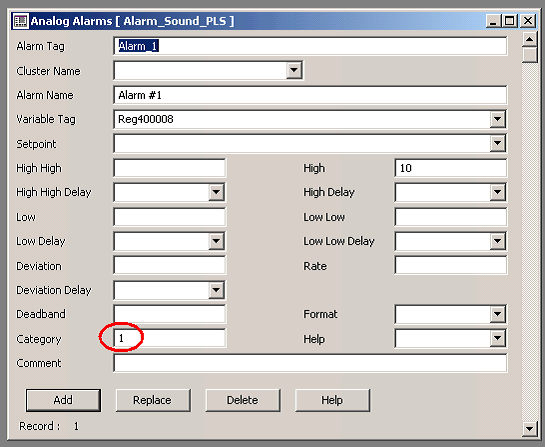Click the Record number 1 text

pos(76,426)
